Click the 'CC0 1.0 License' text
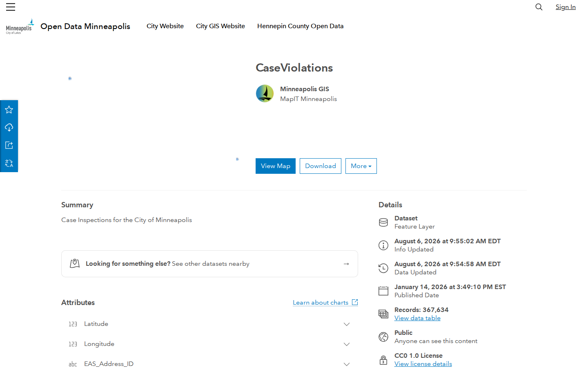This screenshot has height=368, width=588. (419, 356)
